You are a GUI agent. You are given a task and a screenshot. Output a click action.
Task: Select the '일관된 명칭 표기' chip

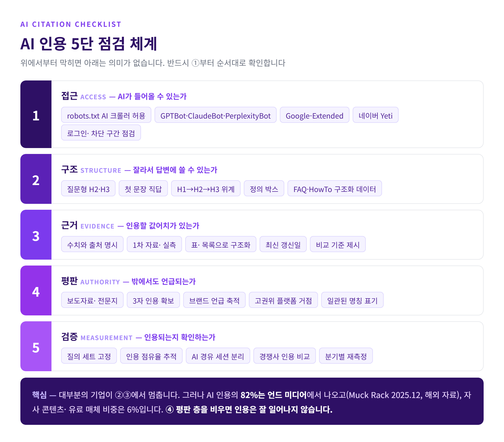(352, 300)
